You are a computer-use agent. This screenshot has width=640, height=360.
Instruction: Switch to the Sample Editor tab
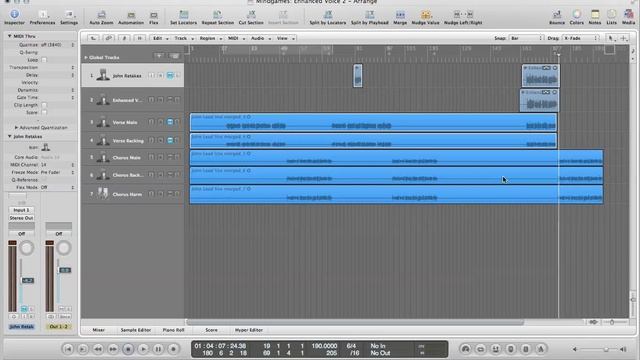pyautogui.click(x=136, y=330)
